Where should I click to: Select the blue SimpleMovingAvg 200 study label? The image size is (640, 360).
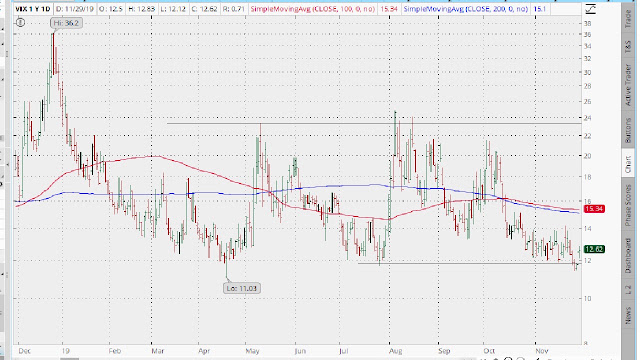click(x=466, y=9)
